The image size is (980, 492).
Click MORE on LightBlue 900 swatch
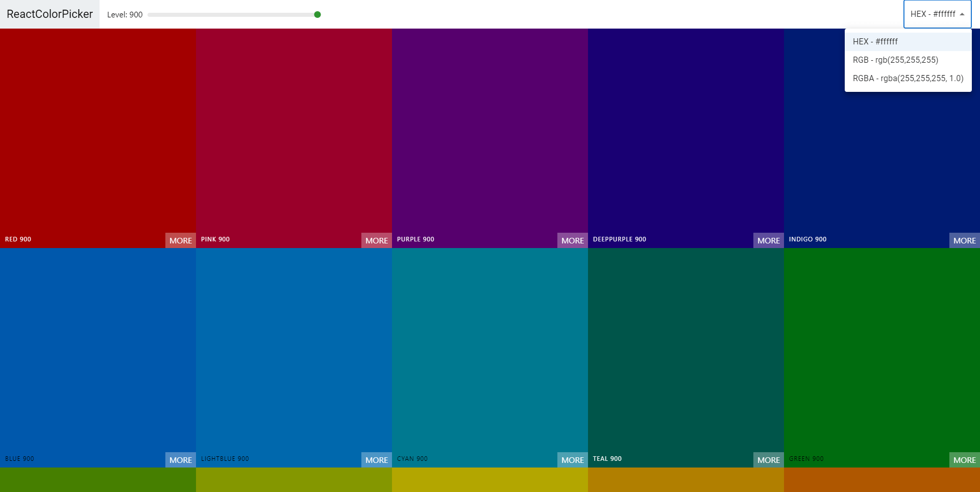pos(377,460)
